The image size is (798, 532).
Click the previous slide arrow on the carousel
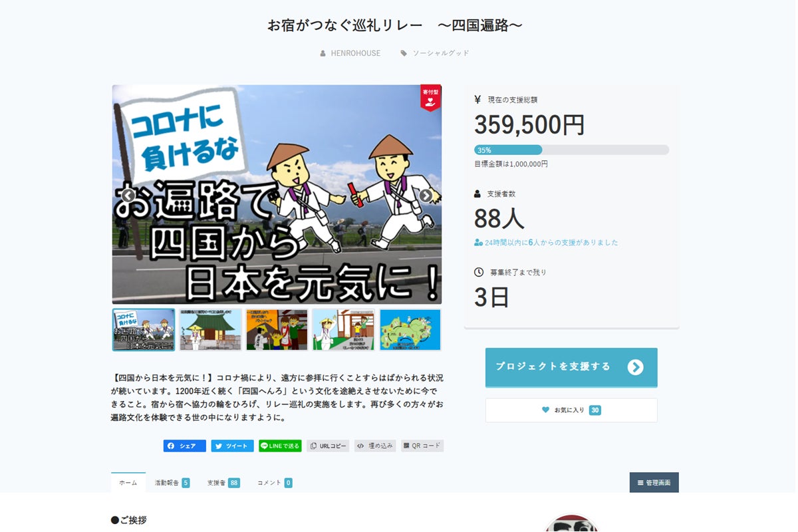(128, 196)
